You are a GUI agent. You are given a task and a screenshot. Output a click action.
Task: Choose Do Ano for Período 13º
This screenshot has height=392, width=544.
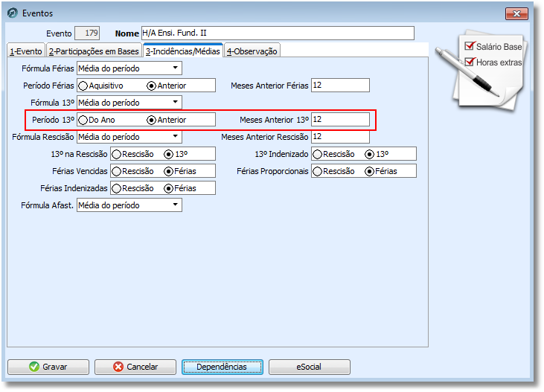pyautogui.click(x=83, y=120)
